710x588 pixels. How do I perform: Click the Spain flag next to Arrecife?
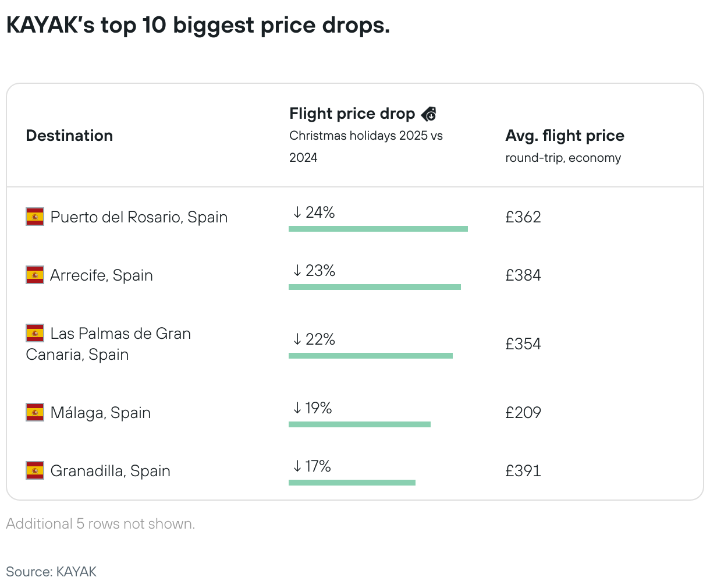click(35, 275)
